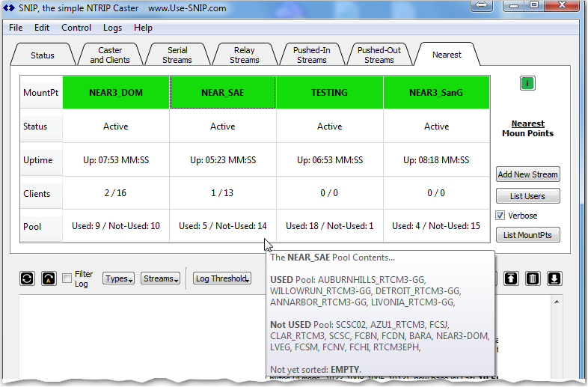Open the Types dropdown
The height and width of the screenshot is (387, 588).
click(x=117, y=278)
